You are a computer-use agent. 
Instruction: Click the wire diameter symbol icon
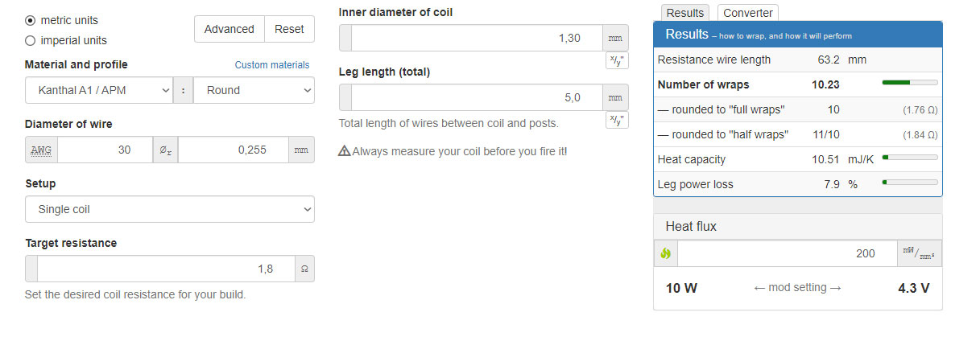(165, 150)
